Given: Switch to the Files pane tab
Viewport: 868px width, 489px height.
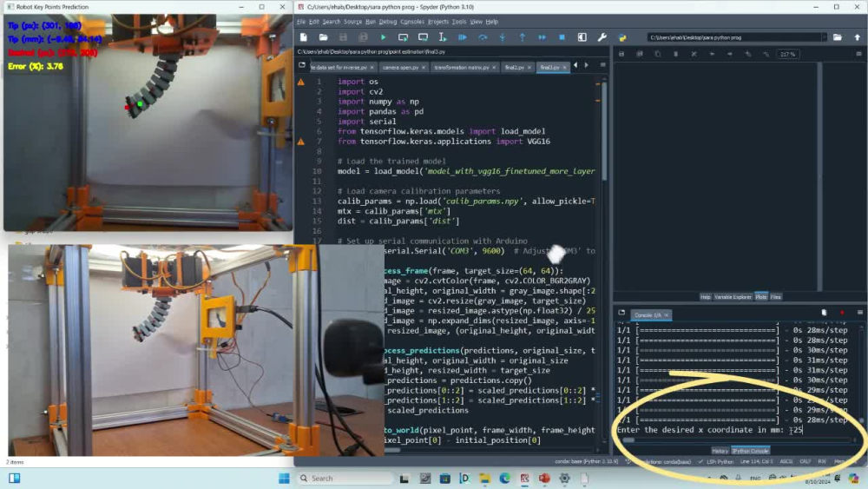Looking at the screenshot, I should point(775,297).
